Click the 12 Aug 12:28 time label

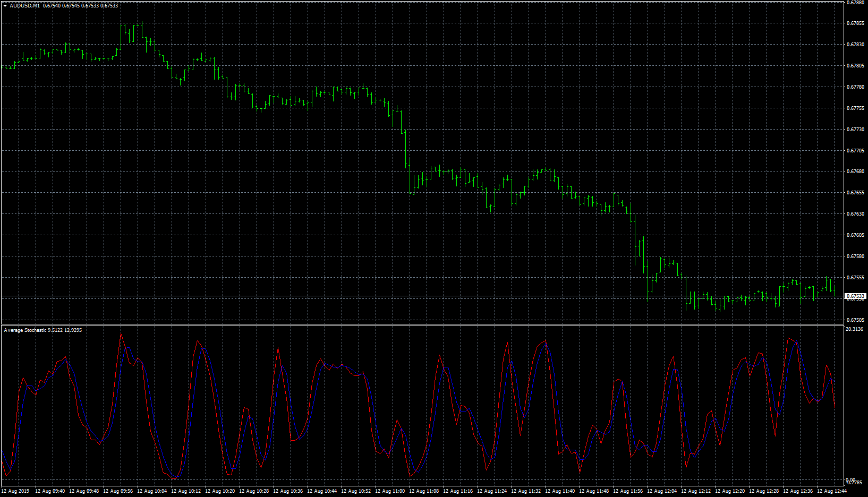(x=764, y=491)
